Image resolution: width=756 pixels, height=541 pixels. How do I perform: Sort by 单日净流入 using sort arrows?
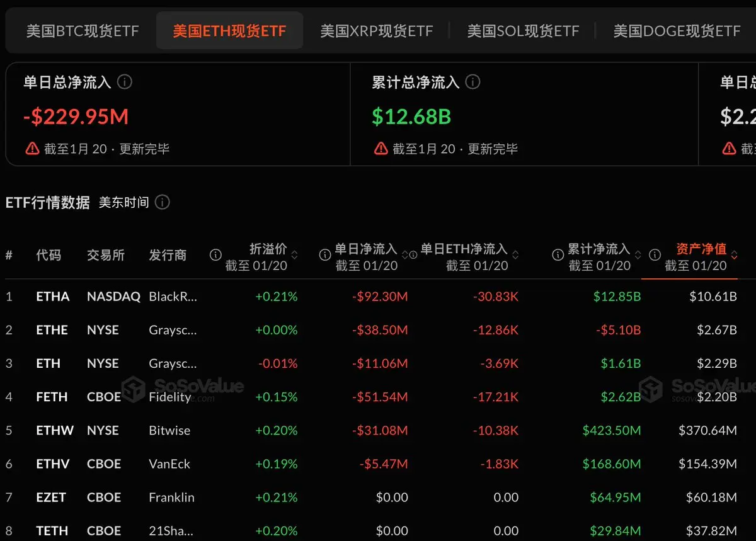404,255
